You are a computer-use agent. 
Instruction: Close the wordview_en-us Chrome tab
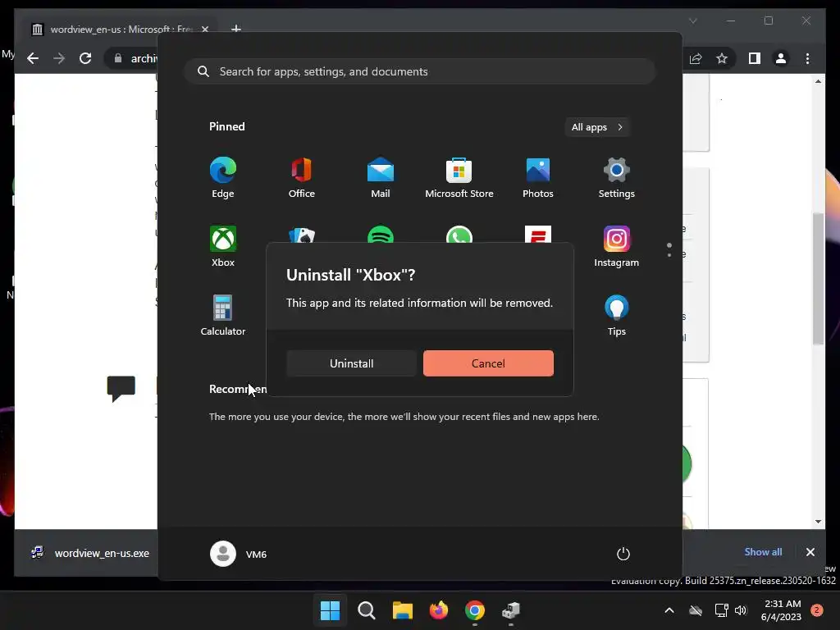[204, 30]
